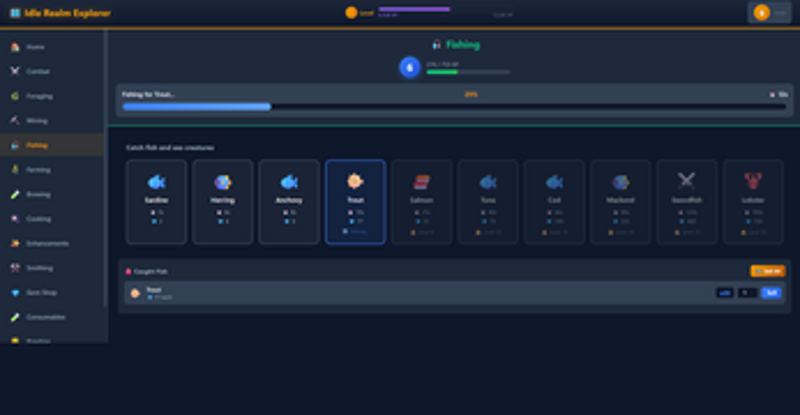Select the Sardine fish card
This screenshot has height=415, width=800.
(x=156, y=201)
